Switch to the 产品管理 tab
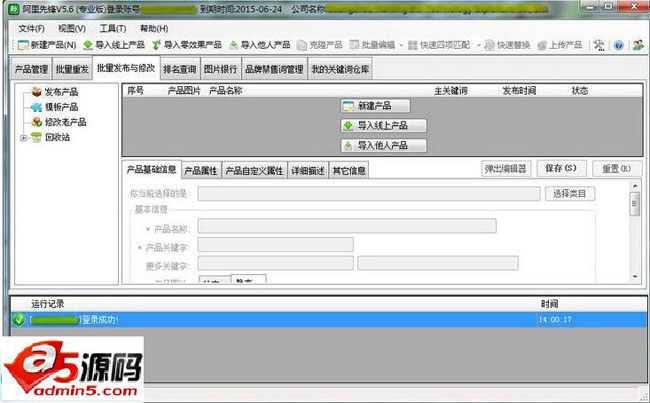The image size is (650, 403). pos(32,69)
